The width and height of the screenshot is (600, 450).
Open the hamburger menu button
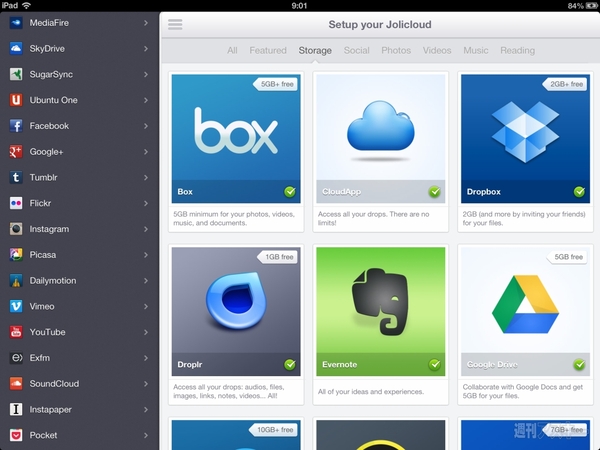175,24
